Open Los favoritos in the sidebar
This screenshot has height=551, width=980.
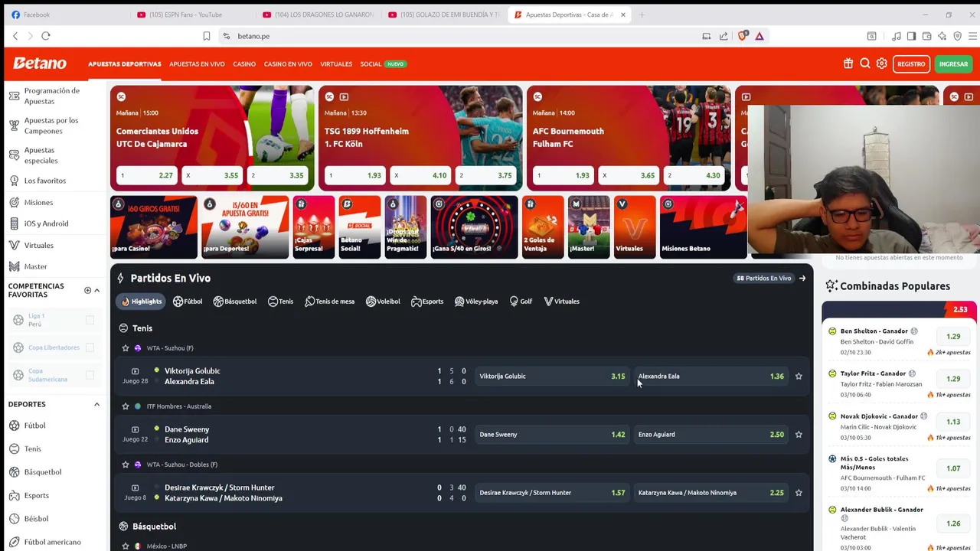coord(44,181)
